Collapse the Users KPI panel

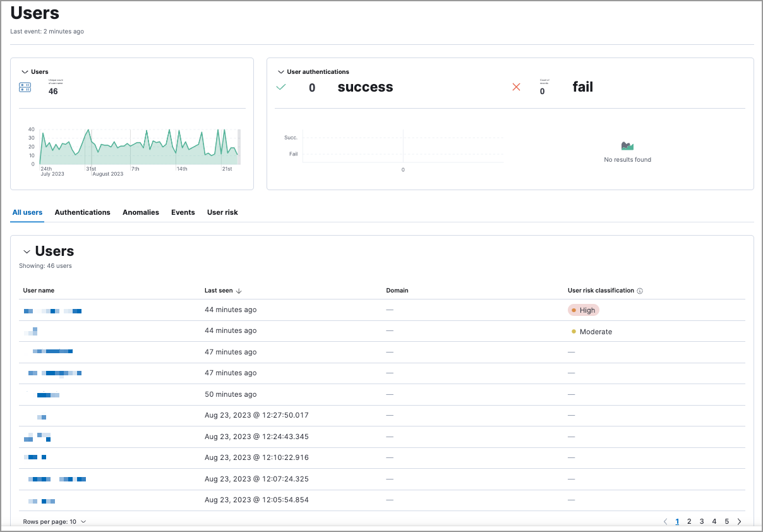25,71
